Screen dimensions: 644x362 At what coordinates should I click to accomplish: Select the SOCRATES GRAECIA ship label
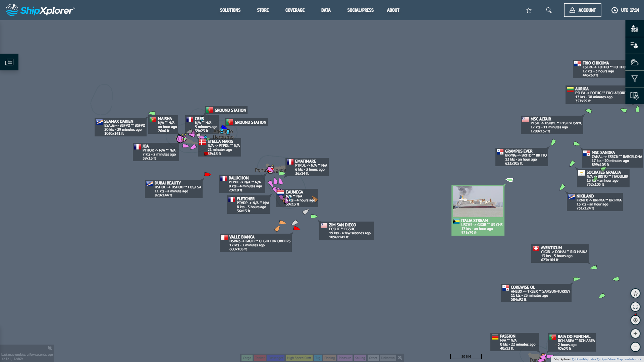click(603, 178)
